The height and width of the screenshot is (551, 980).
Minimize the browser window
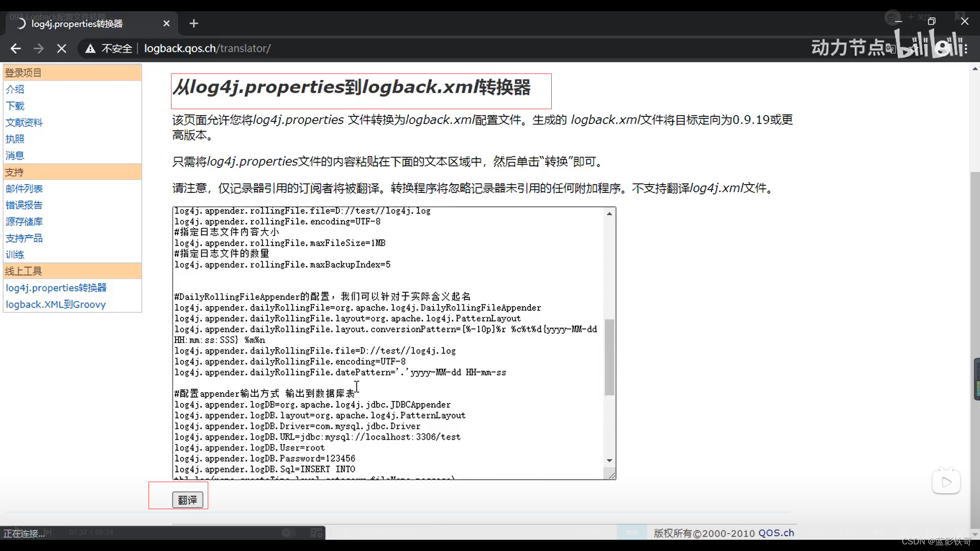[x=898, y=21]
